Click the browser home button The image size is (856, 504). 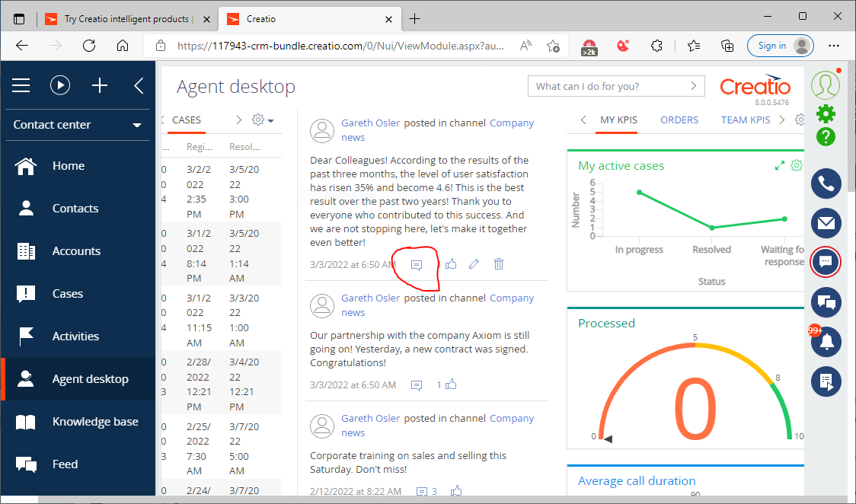click(x=123, y=46)
